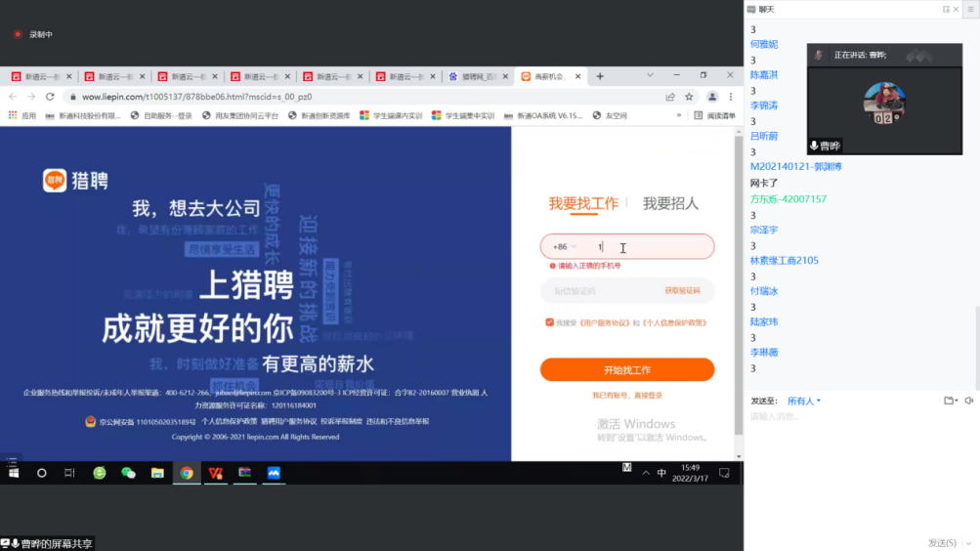Bookmark this page with the star icon

click(x=689, y=97)
